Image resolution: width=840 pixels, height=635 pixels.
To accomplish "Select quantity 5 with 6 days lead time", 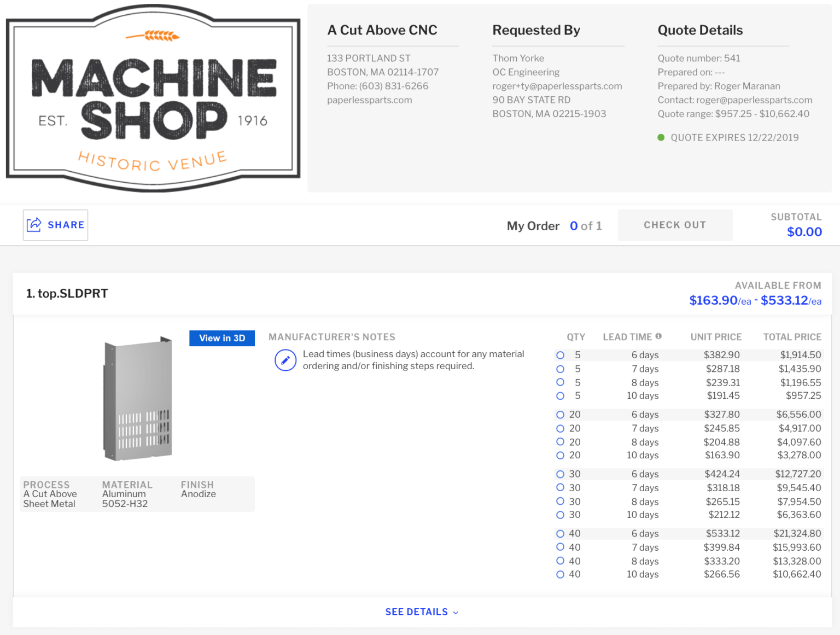I will click(560, 354).
